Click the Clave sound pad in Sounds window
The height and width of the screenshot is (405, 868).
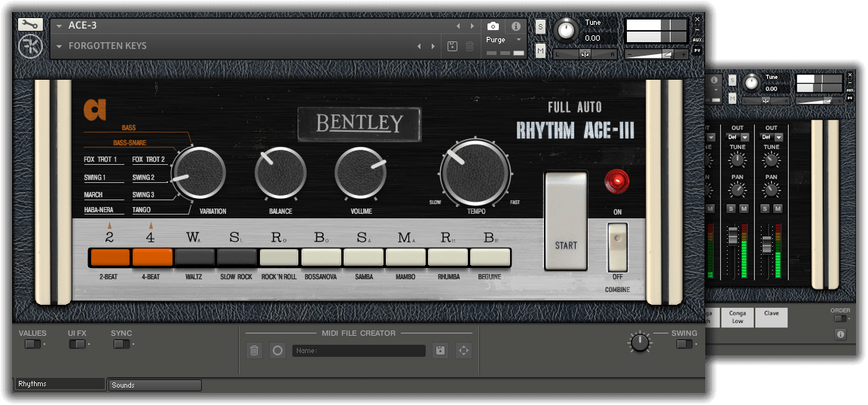click(x=771, y=318)
